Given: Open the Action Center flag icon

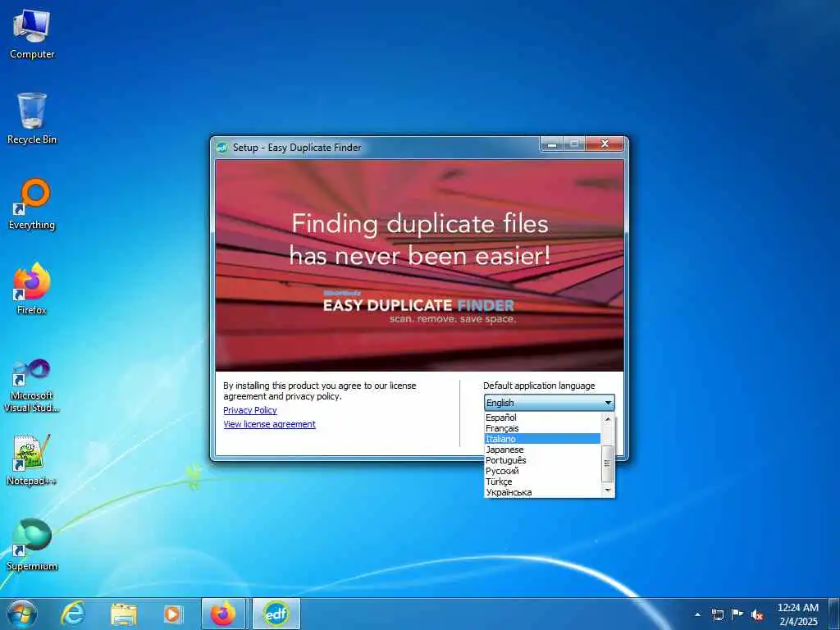Looking at the screenshot, I should (x=737, y=614).
